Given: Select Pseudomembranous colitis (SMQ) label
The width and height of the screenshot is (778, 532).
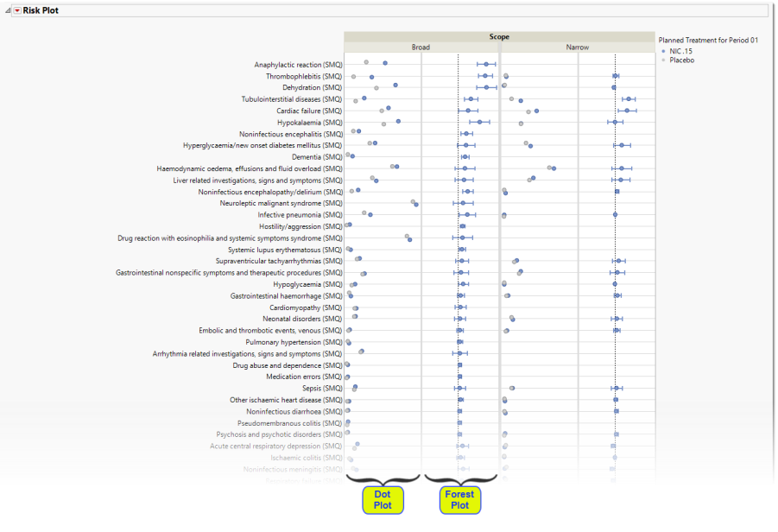Looking at the screenshot, I should point(290,423).
